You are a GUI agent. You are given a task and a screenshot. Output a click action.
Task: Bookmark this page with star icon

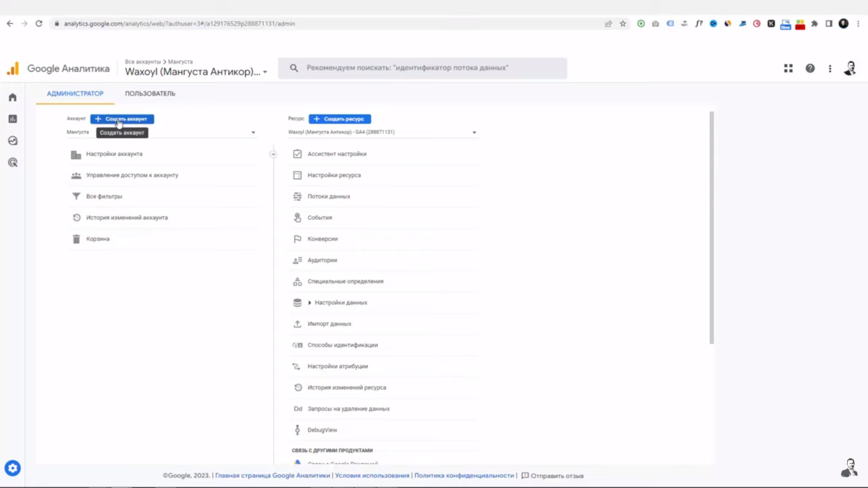pyautogui.click(x=623, y=24)
